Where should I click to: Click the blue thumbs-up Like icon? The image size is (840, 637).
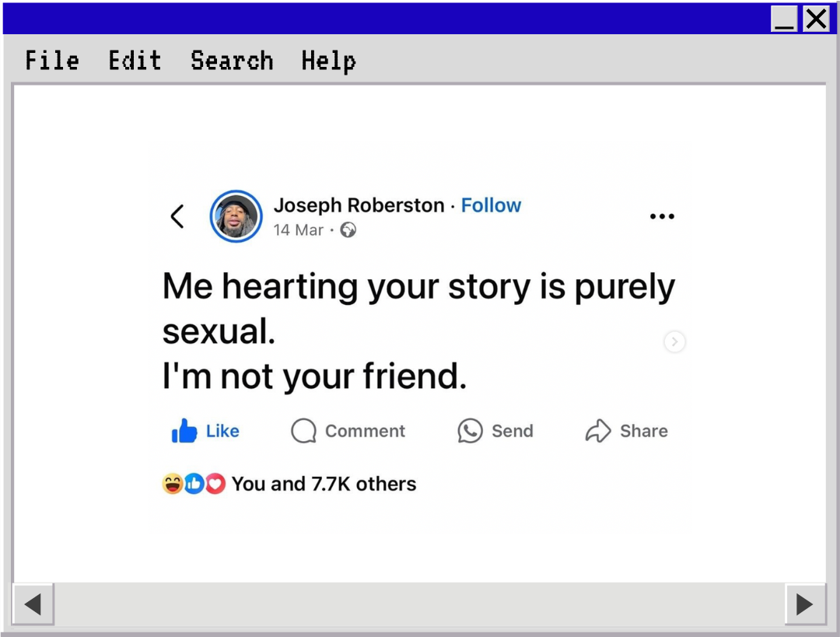point(184,431)
